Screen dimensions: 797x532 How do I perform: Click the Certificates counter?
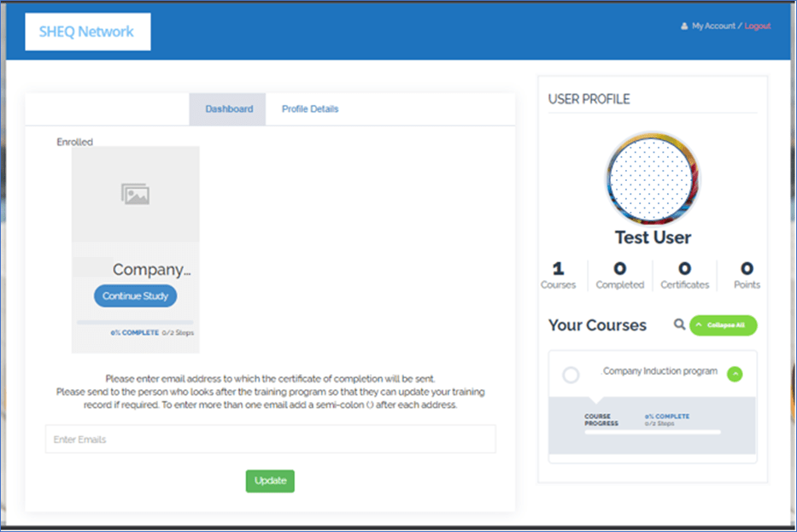click(x=684, y=275)
